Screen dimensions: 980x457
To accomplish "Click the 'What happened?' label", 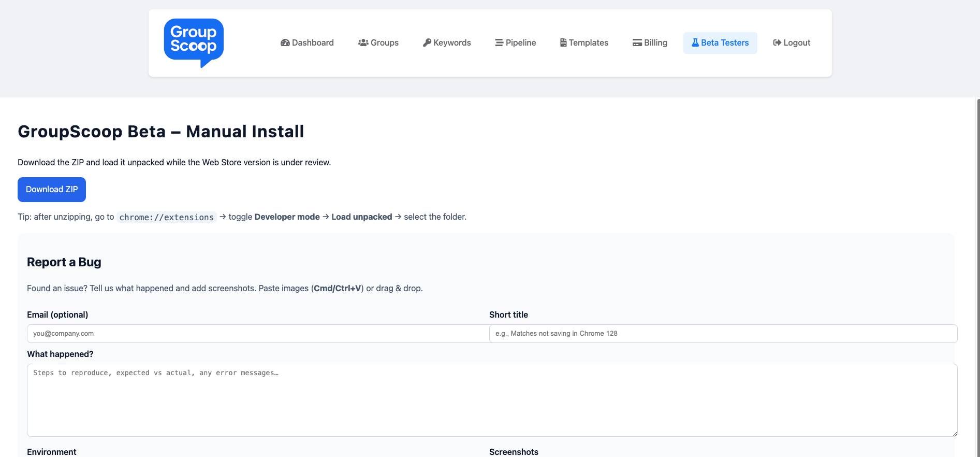I will coord(60,354).
